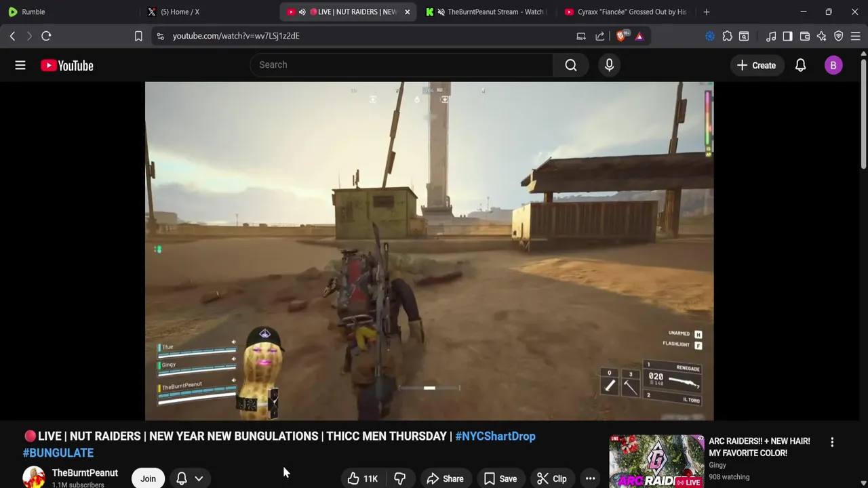Bookmark this page in the browser
The width and height of the screenshot is (868, 488).
pyautogui.click(x=138, y=36)
